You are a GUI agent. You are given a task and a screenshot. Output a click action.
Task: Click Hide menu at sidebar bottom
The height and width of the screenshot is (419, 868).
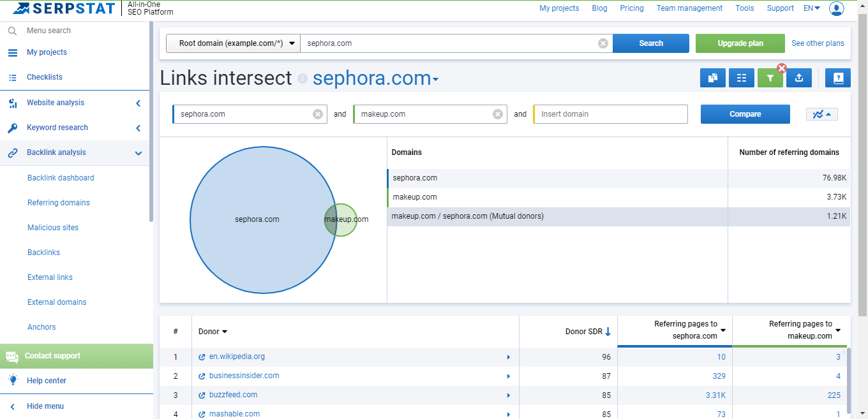[45, 406]
